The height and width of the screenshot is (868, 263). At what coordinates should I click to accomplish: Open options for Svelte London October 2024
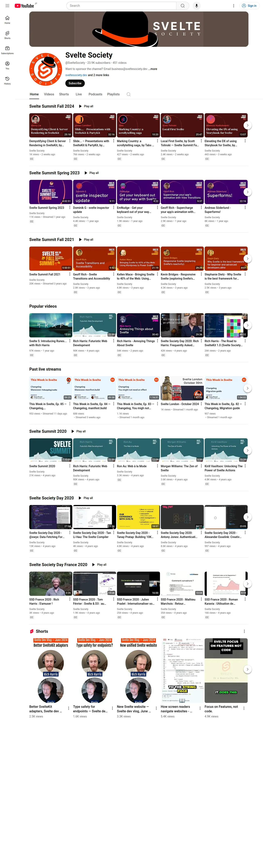[x=201, y=404]
